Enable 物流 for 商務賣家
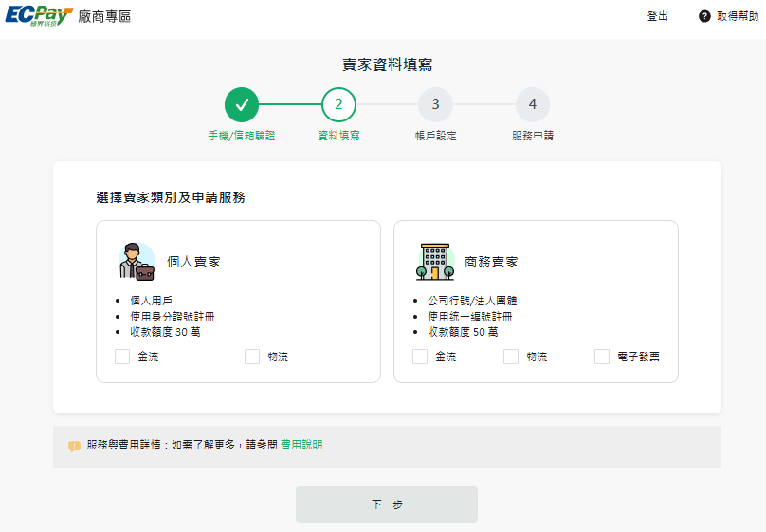This screenshot has height=532, width=766. coord(511,357)
